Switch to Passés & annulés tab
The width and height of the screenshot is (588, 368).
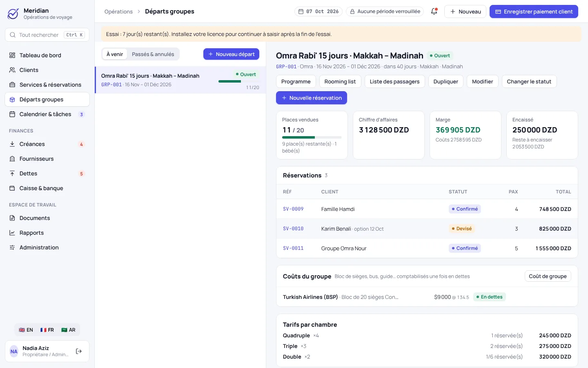[153, 54]
